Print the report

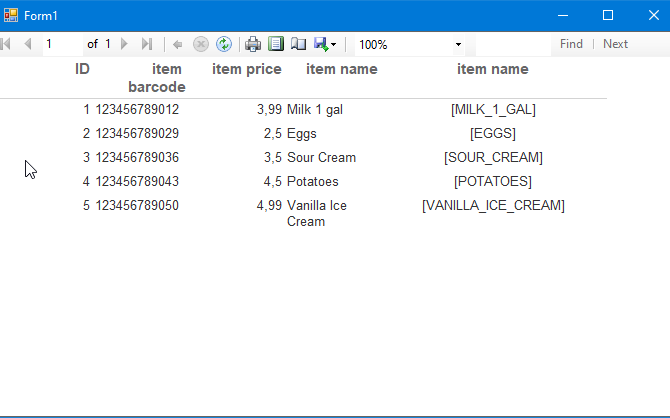click(253, 44)
